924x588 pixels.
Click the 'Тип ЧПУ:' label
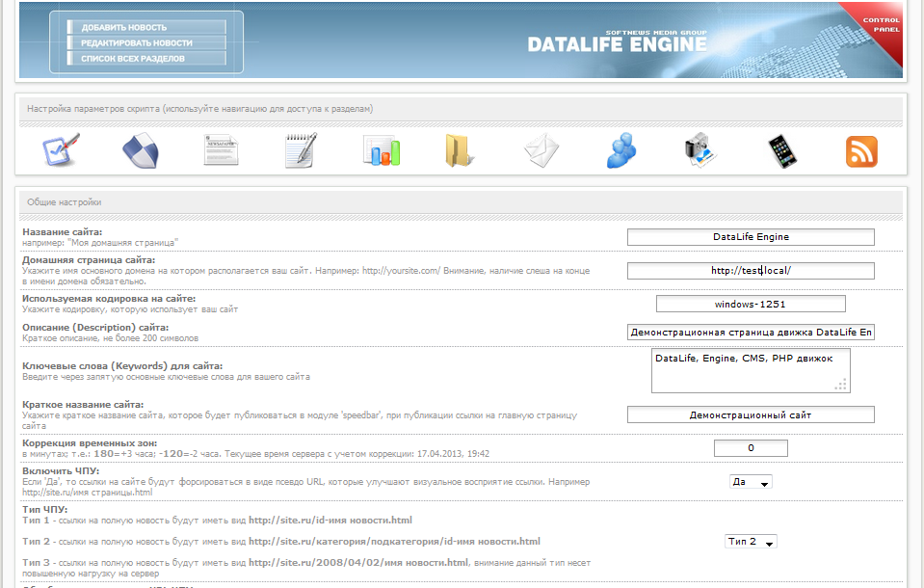tap(44, 510)
